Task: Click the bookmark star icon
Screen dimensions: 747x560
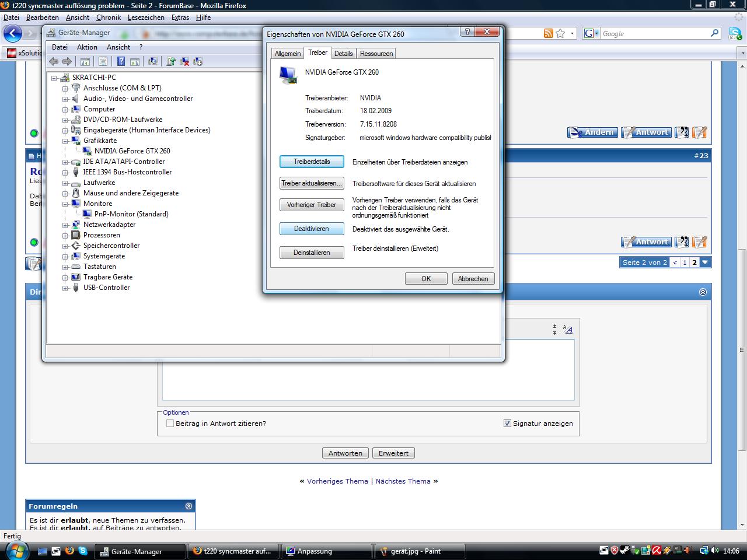Action: (560, 33)
